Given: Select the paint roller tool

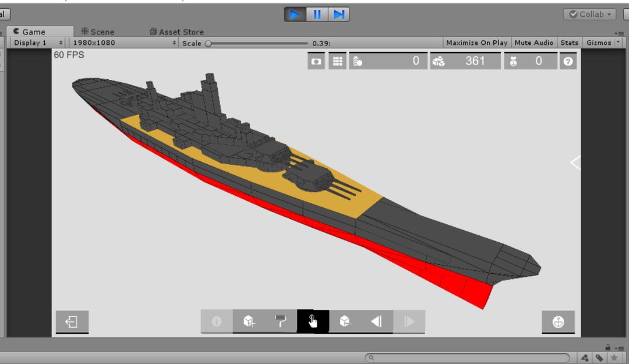Looking at the screenshot, I should [x=281, y=321].
